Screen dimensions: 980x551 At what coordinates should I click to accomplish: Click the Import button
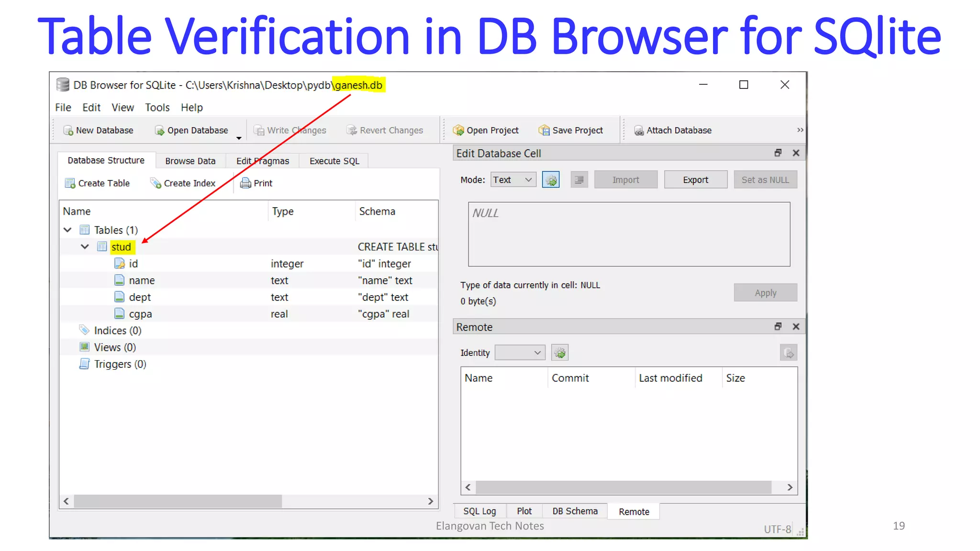point(626,180)
